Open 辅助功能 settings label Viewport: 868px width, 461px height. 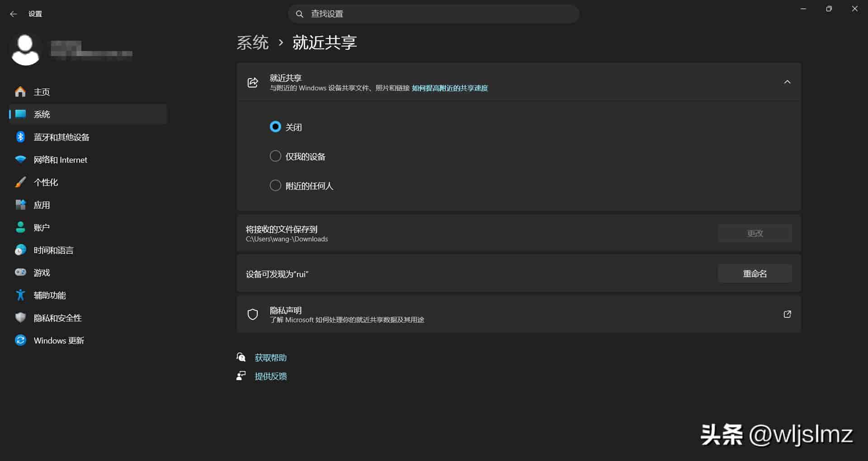(x=50, y=295)
